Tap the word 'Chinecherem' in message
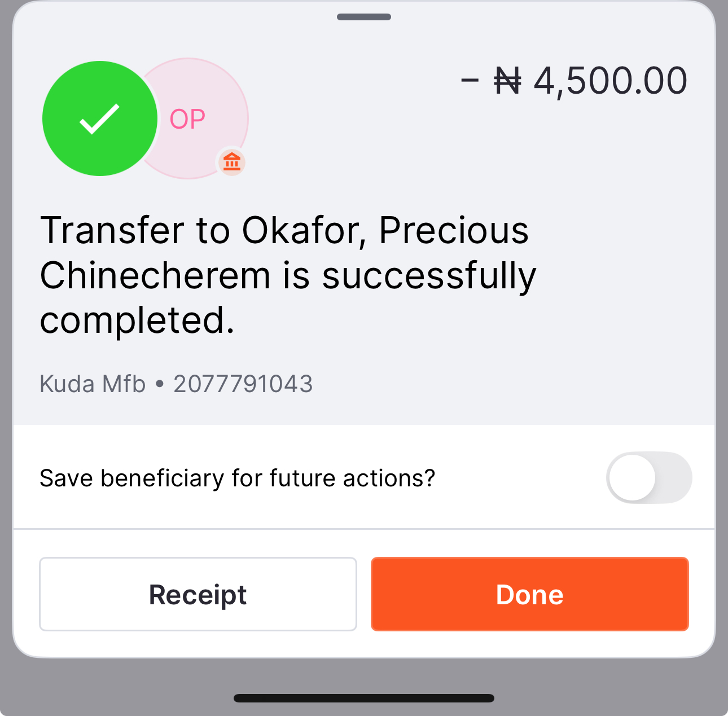The height and width of the screenshot is (716, 728). click(156, 276)
